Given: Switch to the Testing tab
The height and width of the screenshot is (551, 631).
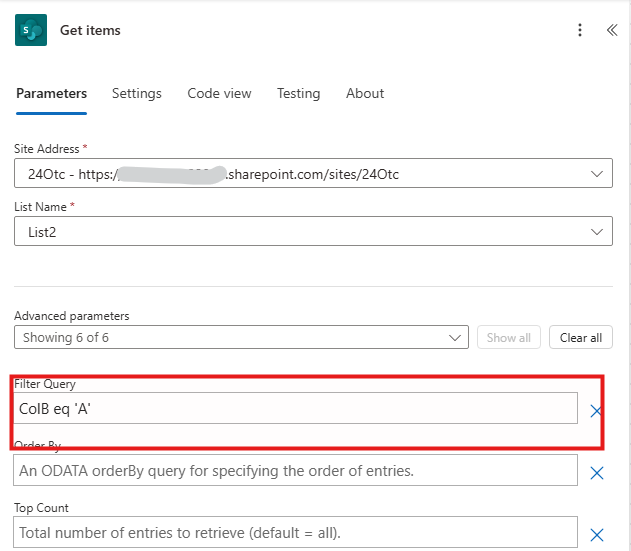Looking at the screenshot, I should (299, 93).
